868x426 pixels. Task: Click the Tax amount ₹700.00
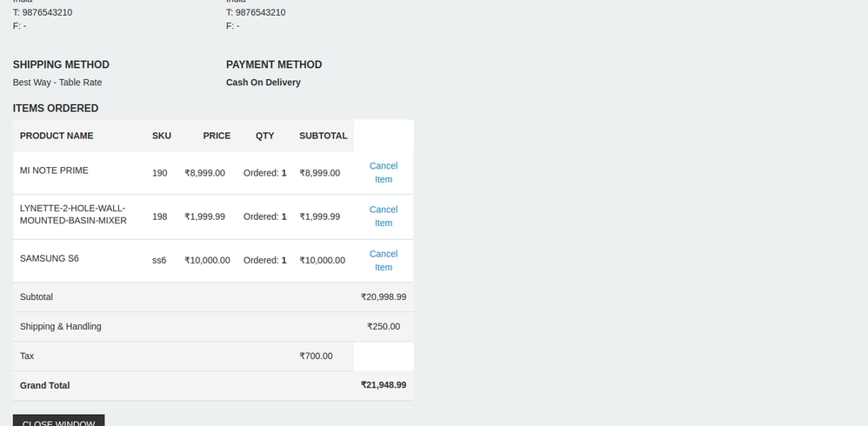(317, 356)
